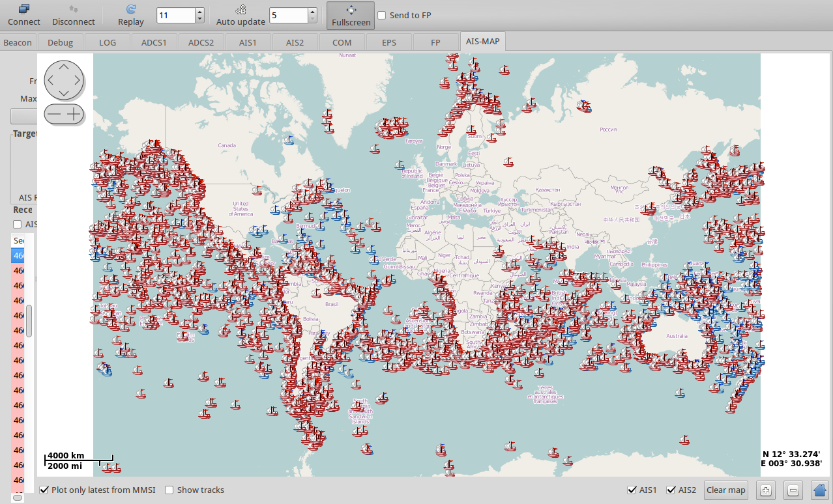Pan the map right with the arrow control
Viewport: 833px width, 504px height.
tap(78, 80)
